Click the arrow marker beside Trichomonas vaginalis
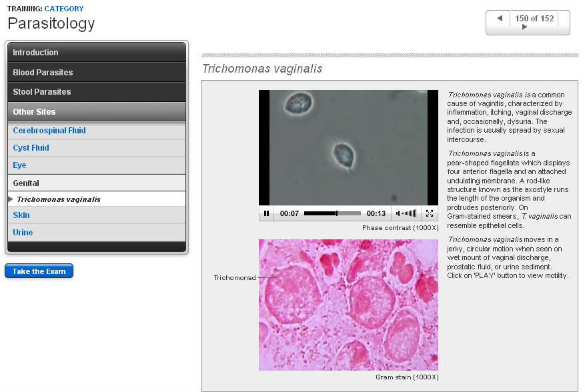Screen dimensions: 585x392 click(10, 199)
